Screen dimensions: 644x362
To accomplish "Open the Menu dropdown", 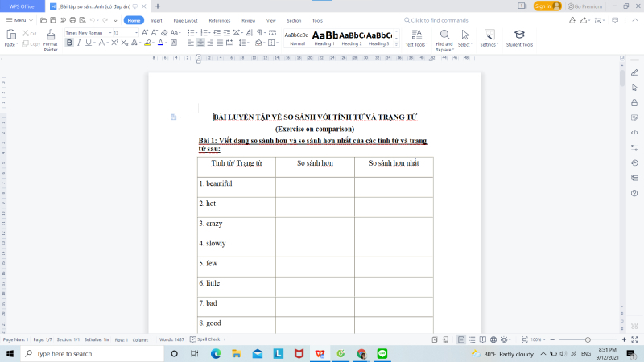I will pos(19,20).
